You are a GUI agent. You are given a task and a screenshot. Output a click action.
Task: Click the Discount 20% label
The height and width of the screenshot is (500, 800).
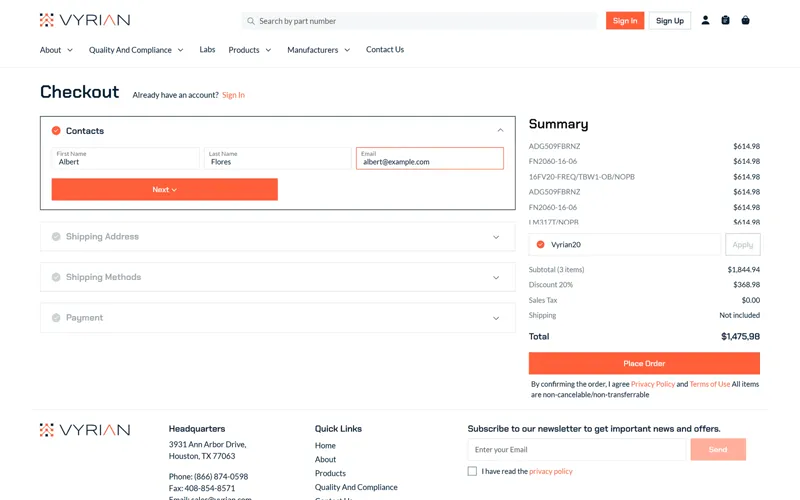pyautogui.click(x=551, y=285)
